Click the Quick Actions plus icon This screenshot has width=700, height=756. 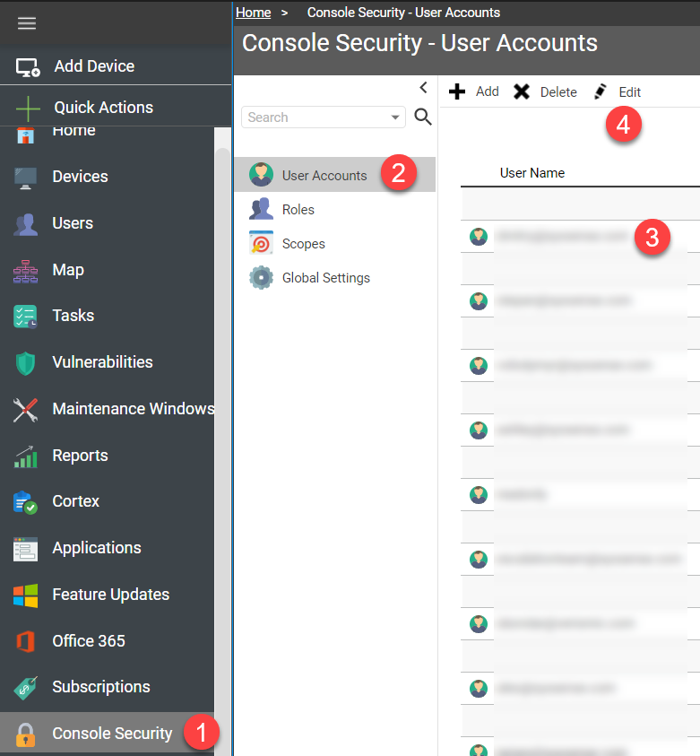coord(28,109)
